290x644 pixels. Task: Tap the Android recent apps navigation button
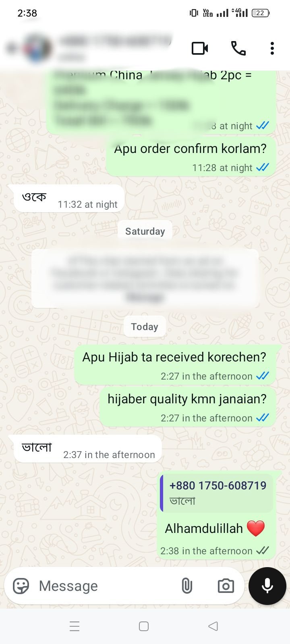click(x=75, y=626)
